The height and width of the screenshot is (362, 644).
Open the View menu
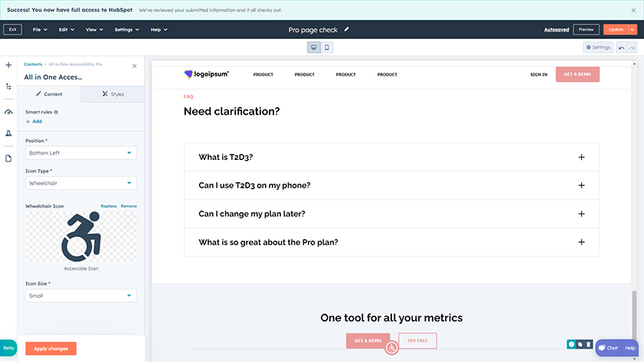point(94,30)
